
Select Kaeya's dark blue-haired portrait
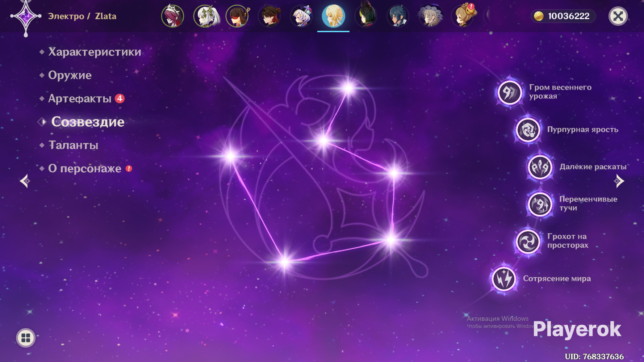(398, 16)
